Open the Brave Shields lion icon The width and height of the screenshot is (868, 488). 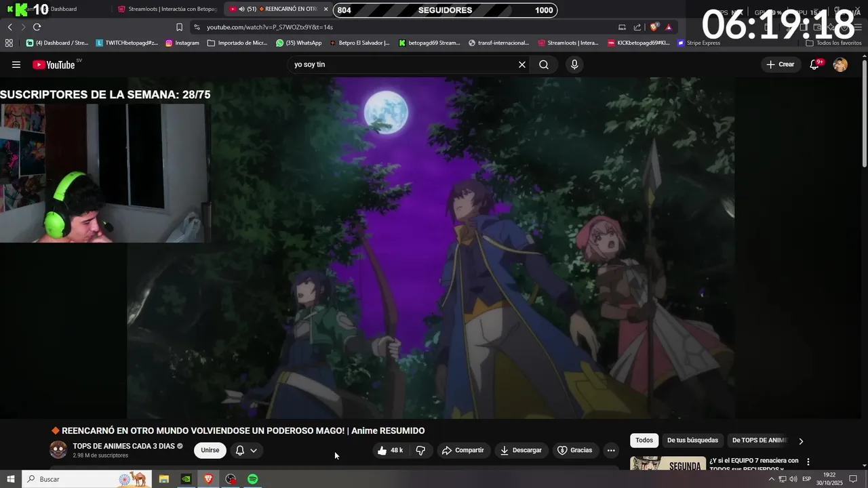pos(654,27)
